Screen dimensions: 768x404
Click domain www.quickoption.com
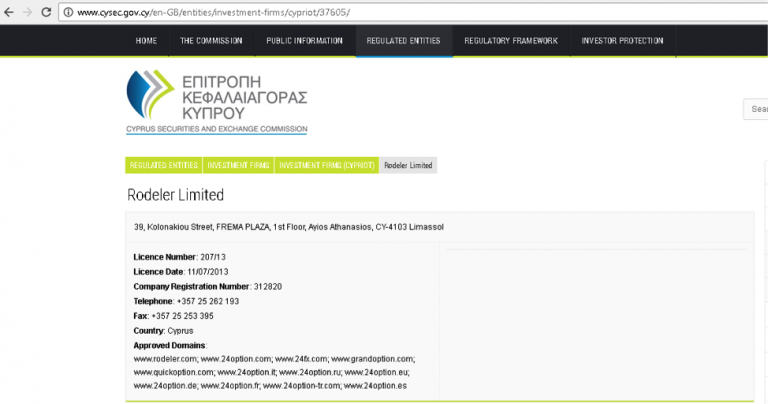click(x=173, y=372)
